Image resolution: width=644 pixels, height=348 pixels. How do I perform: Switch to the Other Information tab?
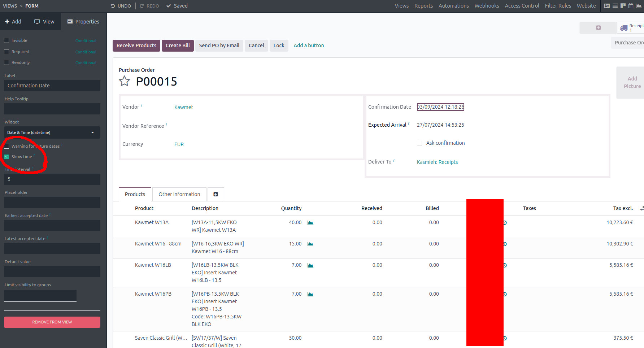(179, 194)
